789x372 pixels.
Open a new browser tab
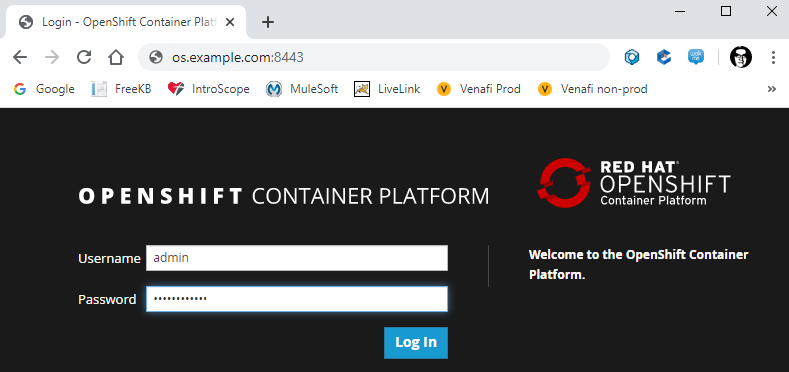(268, 22)
